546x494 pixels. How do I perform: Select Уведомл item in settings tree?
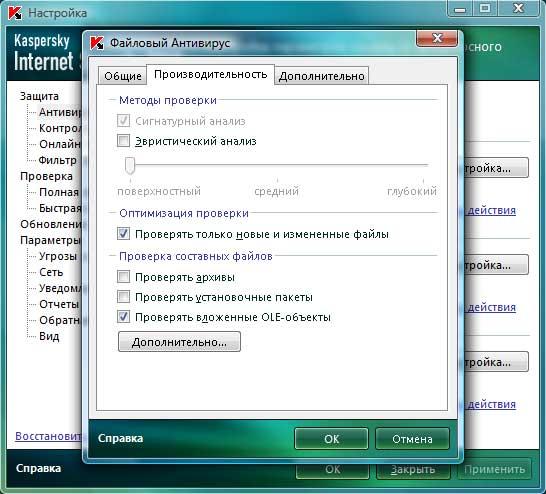point(60,288)
